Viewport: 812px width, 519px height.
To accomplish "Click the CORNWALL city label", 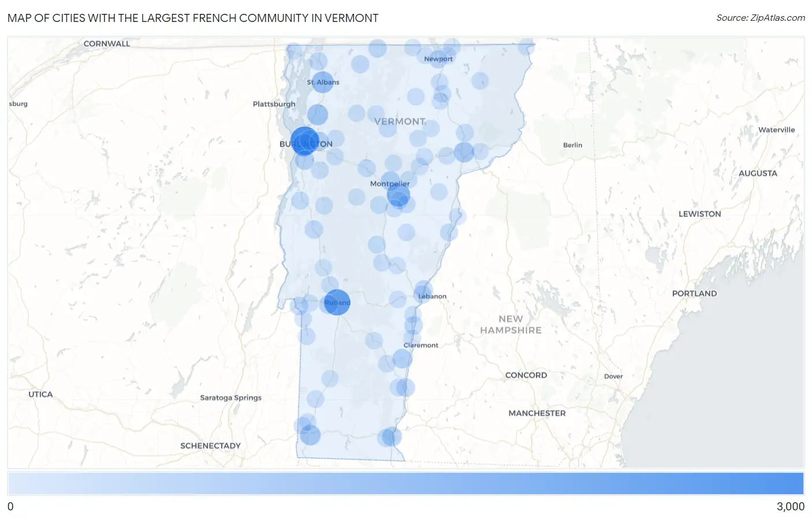I will coord(107,43).
